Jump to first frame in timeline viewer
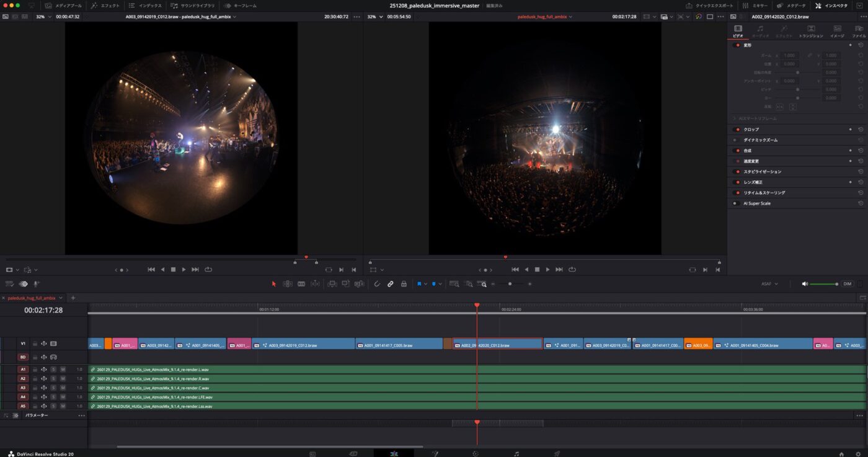 515,270
